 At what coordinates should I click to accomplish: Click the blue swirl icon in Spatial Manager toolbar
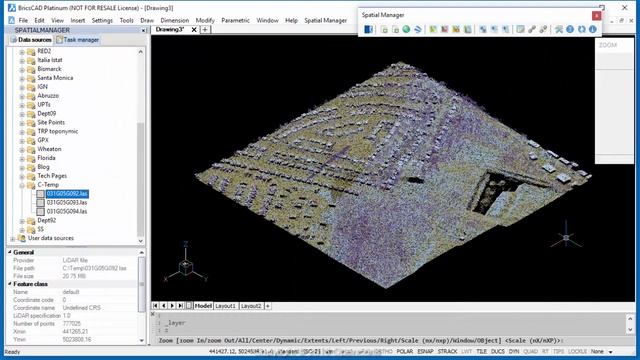coord(418,29)
